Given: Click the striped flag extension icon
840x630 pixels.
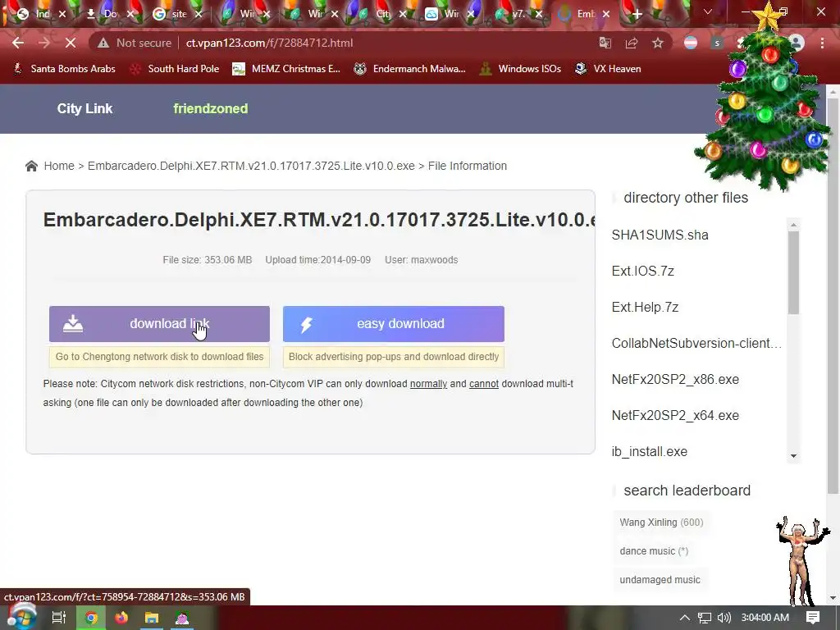Looking at the screenshot, I should coord(691,43).
